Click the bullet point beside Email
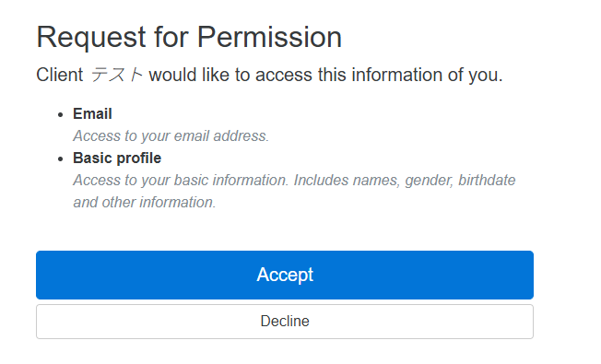The height and width of the screenshot is (364, 601). (60, 114)
